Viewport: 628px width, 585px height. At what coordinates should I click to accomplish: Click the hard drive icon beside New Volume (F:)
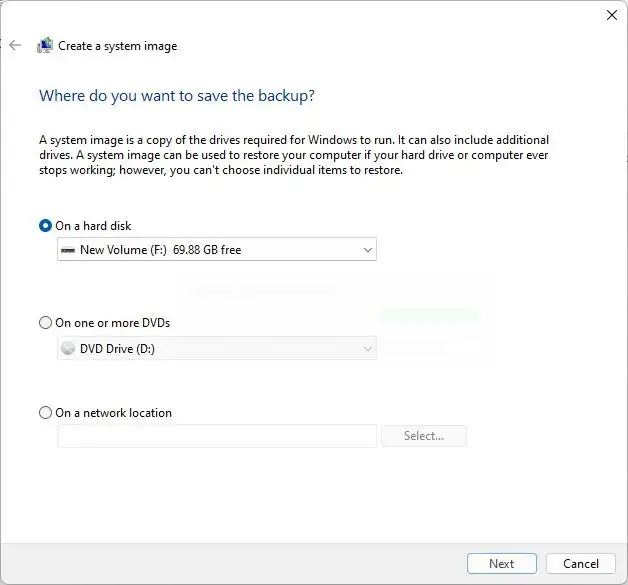coord(68,250)
